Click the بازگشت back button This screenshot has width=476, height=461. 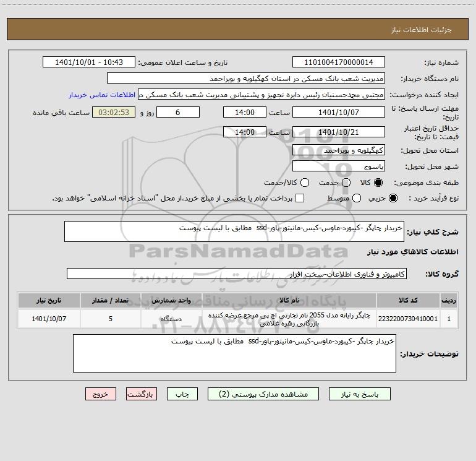click(142, 394)
